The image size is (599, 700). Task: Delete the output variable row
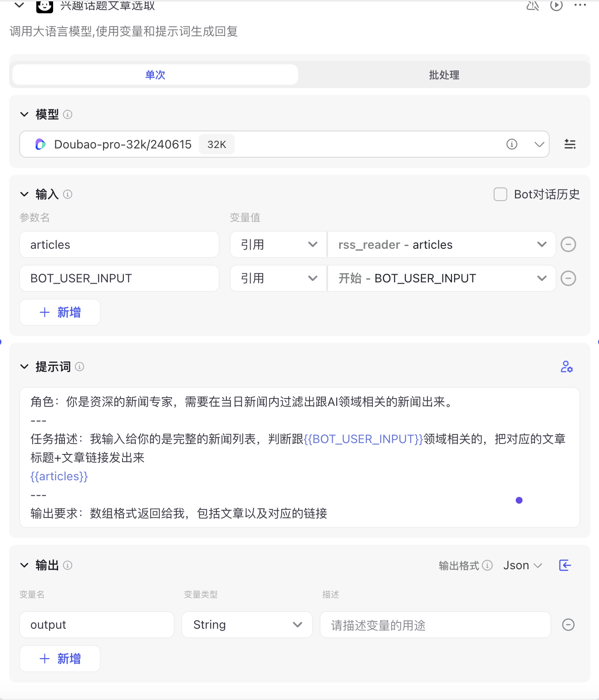click(x=568, y=625)
